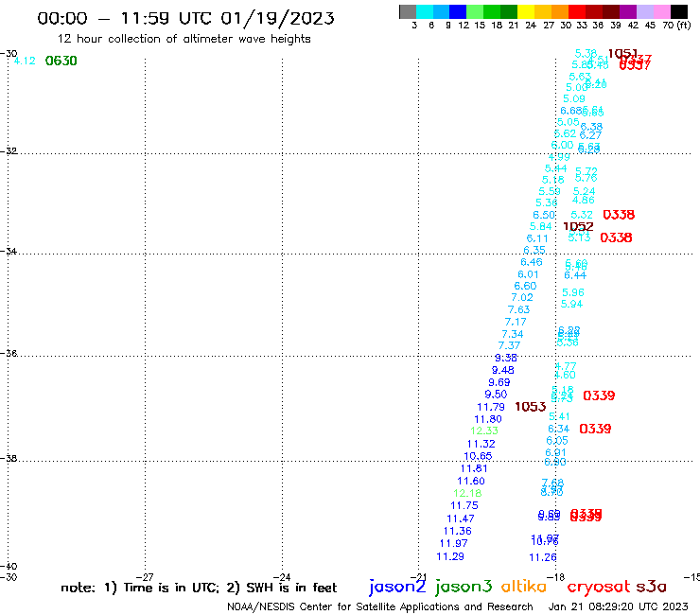Click the '12 hour collection' subtitle
Viewport: 700px width, 615px height.
point(184,39)
